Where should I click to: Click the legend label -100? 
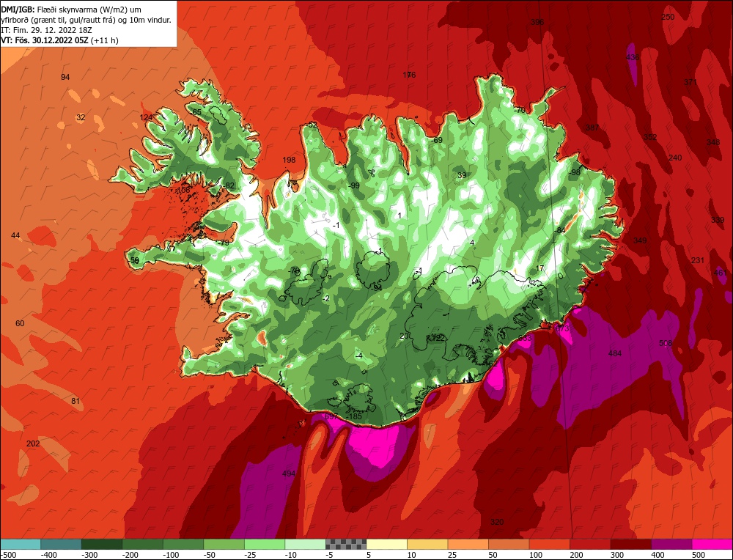(171, 555)
